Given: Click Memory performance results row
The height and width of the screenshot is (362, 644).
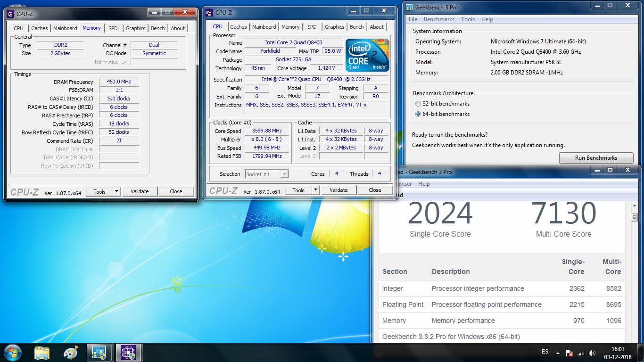Looking at the screenshot, I should click(x=502, y=321).
